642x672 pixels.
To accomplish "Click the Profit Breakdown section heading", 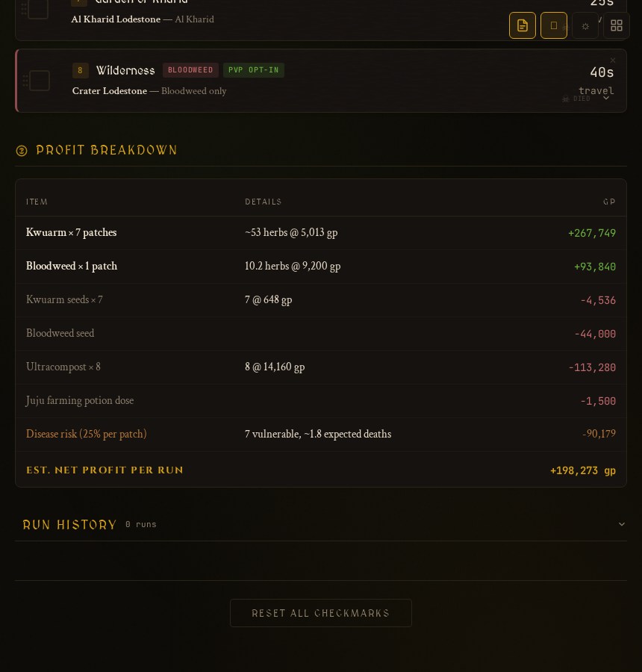I will click(x=107, y=150).
